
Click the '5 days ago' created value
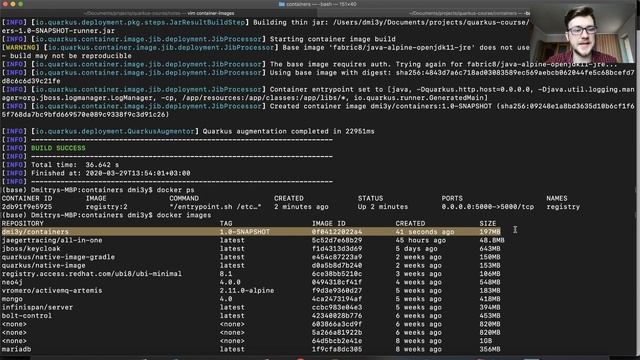pyautogui.click(x=416, y=249)
